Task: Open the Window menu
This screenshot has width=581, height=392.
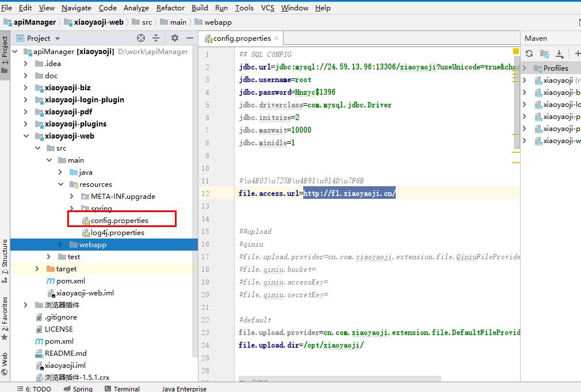Action: tap(295, 8)
